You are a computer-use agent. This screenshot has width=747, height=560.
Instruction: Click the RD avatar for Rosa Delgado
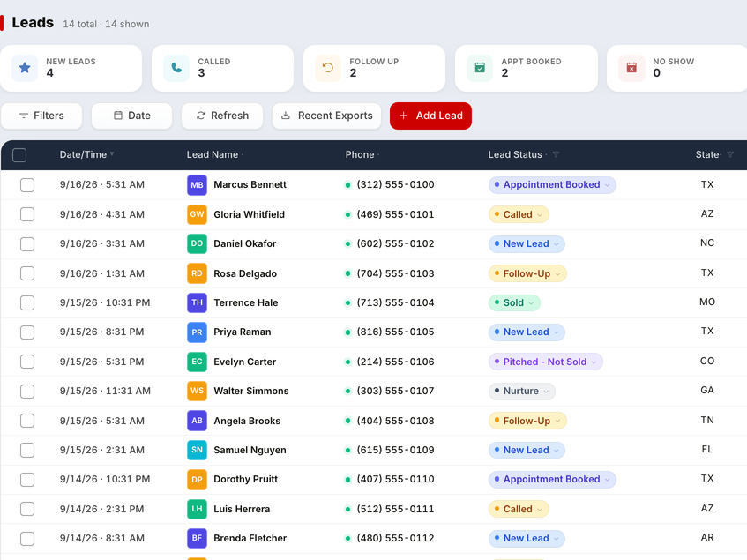tap(197, 273)
